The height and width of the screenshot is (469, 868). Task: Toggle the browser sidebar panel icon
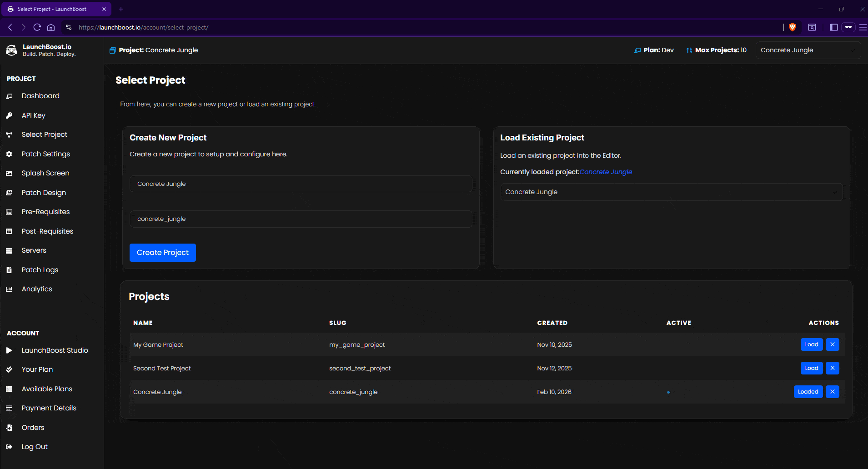tap(834, 27)
